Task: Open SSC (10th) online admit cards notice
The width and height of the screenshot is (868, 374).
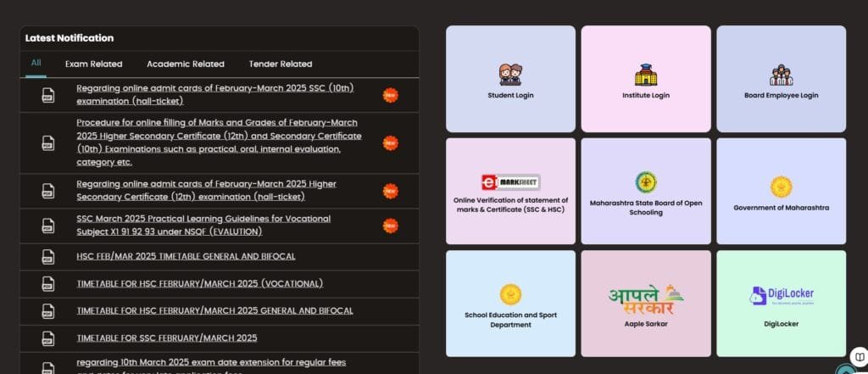Action: click(x=214, y=94)
